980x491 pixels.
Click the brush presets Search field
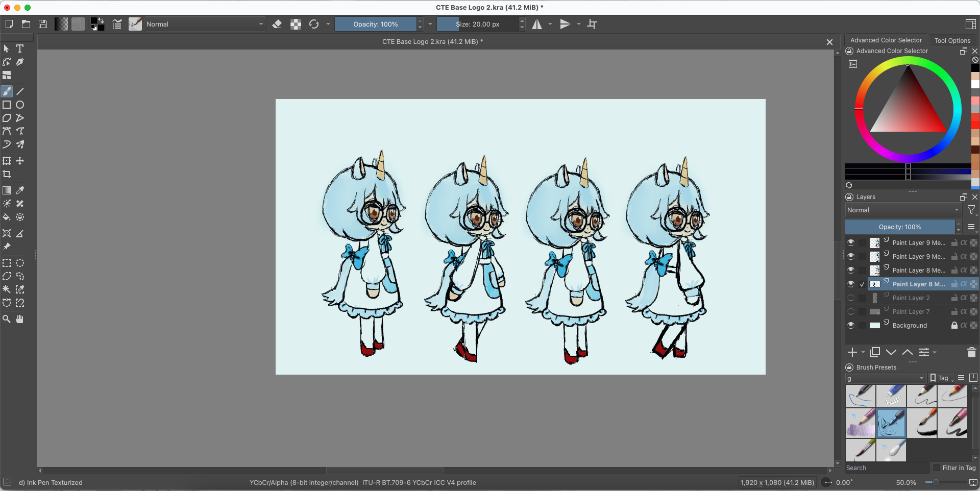[x=887, y=468]
